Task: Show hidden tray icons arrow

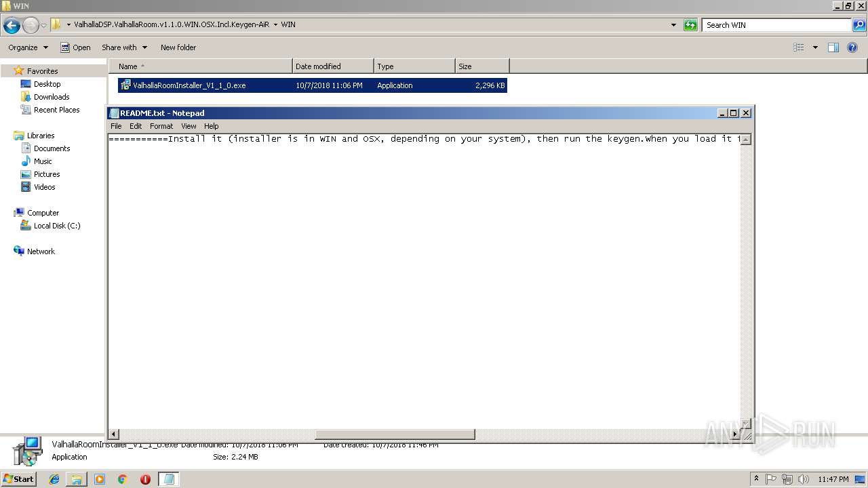Action: click(x=757, y=479)
